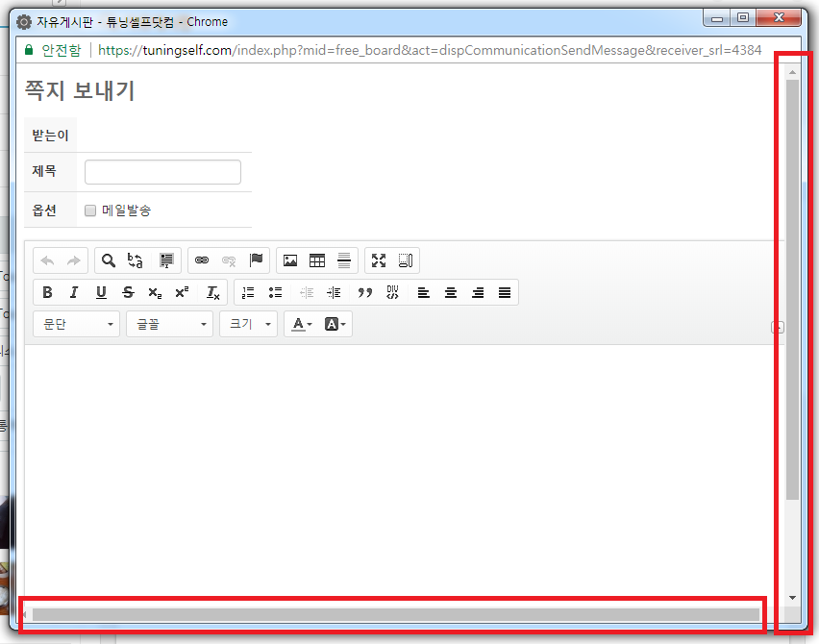The image size is (819, 644).
Task: Open the text color picker
Action: (301, 325)
